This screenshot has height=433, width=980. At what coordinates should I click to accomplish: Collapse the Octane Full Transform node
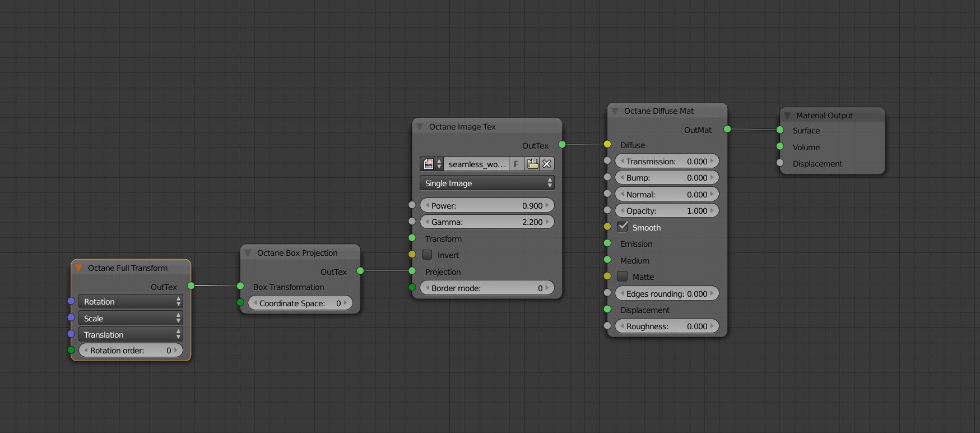coord(79,268)
